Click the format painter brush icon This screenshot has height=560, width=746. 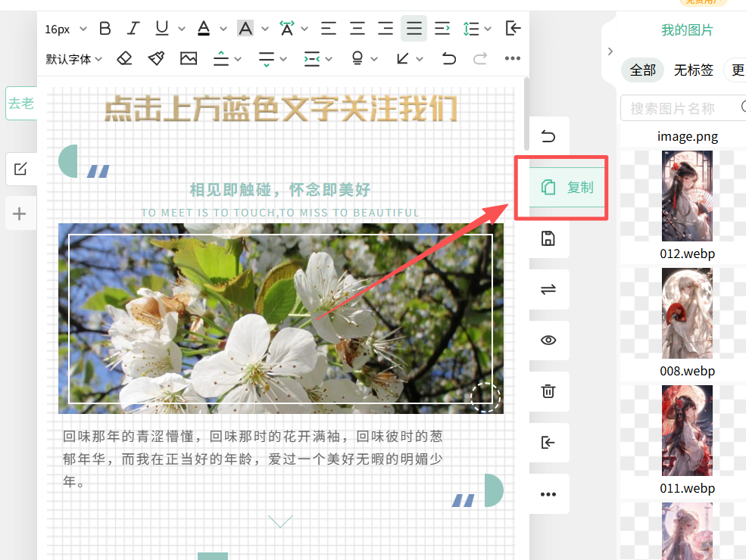(x=156, y=58)
